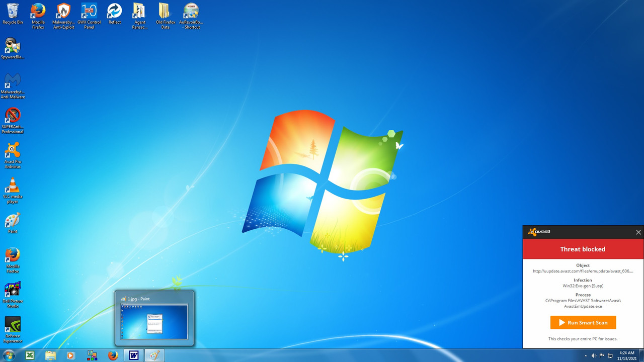
Task: Open the Recycle Bin desktop icon
Action: coord(13,14)
